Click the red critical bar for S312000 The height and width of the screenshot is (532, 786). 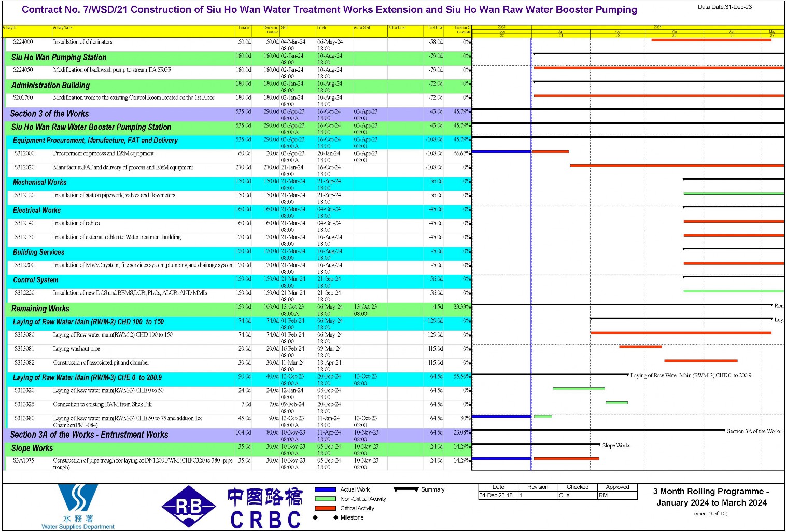[551, 152]
